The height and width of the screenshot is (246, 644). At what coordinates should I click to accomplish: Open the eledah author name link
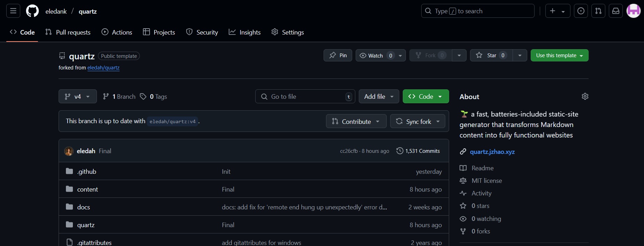coord(86,151)
